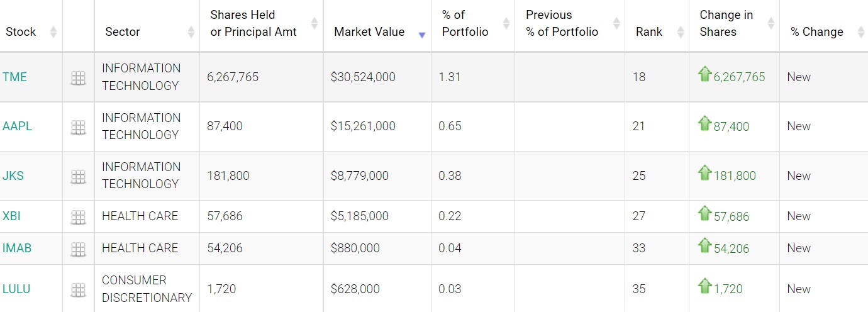This screenshot has width=868, height=312.
Task: Click the grid icon in the LULU row
Action: pyautogui.click(x=78, y=290)
